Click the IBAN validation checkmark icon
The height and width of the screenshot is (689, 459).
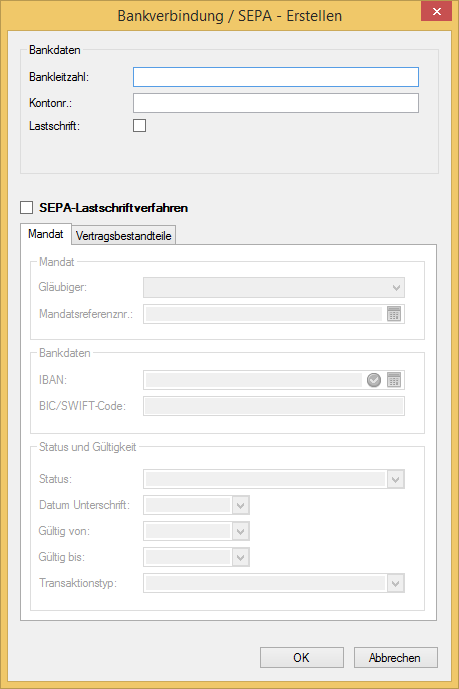point(374,380)
